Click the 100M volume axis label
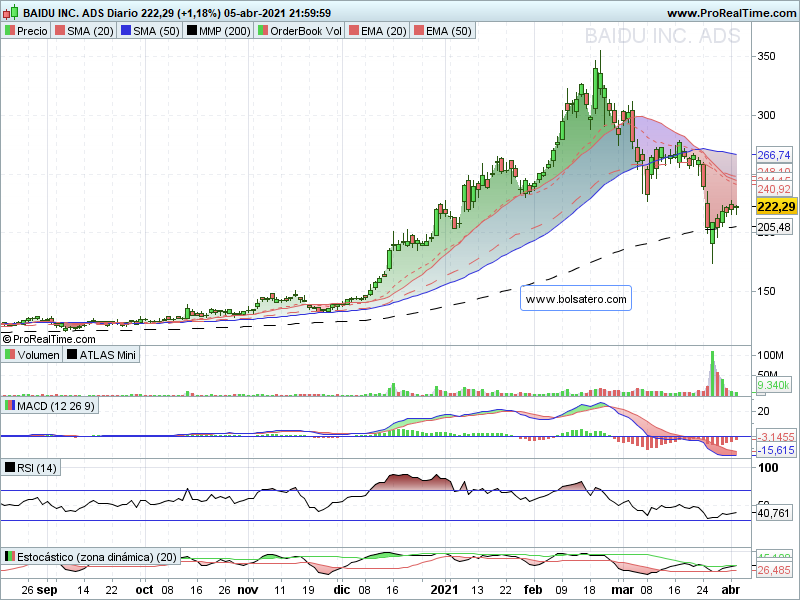Screen dimensions: 800x600 [770, 355]
